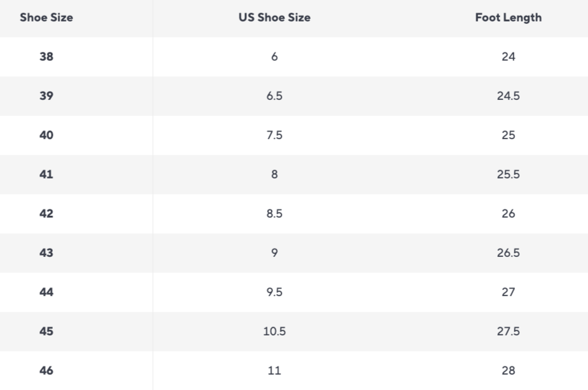
Task: Click US shoe size 10.5 value
Action: pos(274,332)
